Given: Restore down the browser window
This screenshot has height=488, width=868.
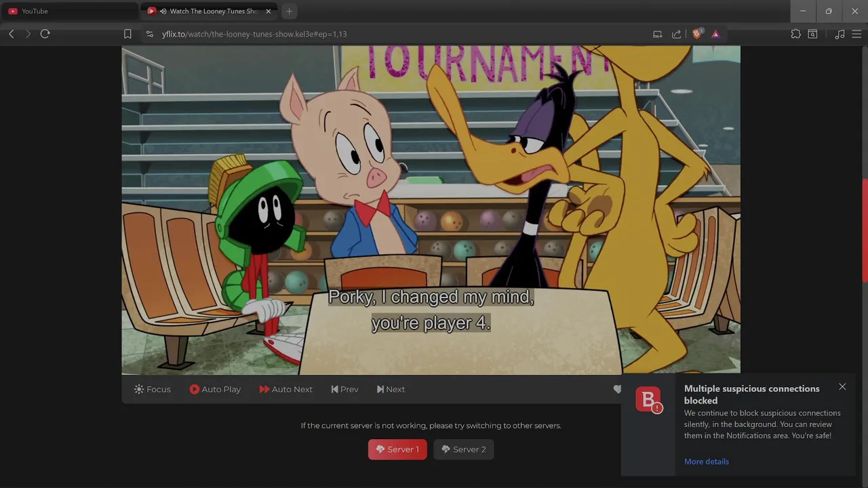Looking at the screenshot, I should [829, 11].
